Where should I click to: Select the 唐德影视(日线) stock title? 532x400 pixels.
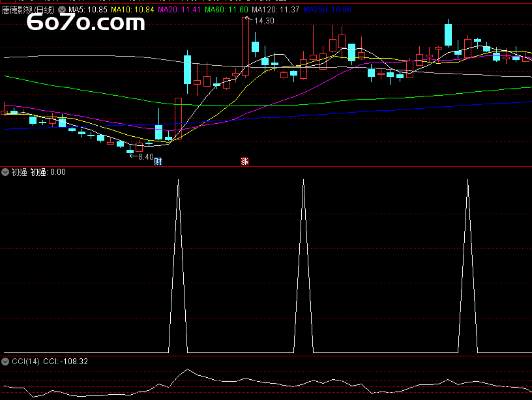(x=28, y=10)
